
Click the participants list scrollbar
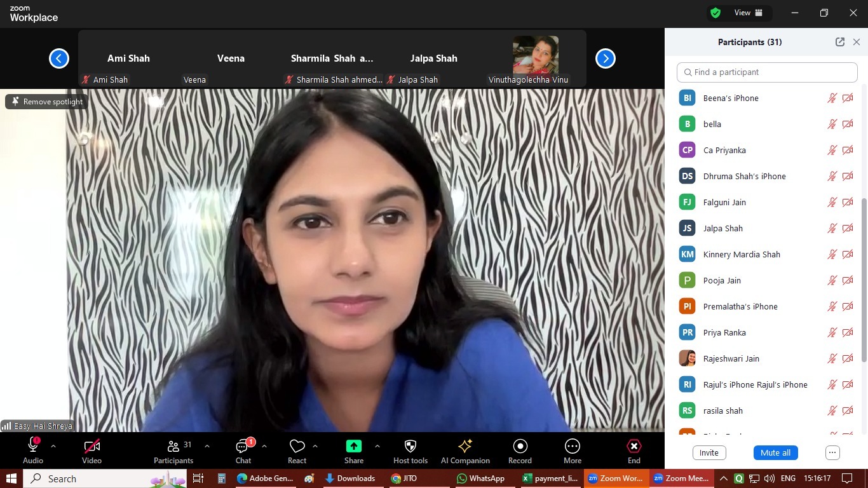(x=864, y=280)
